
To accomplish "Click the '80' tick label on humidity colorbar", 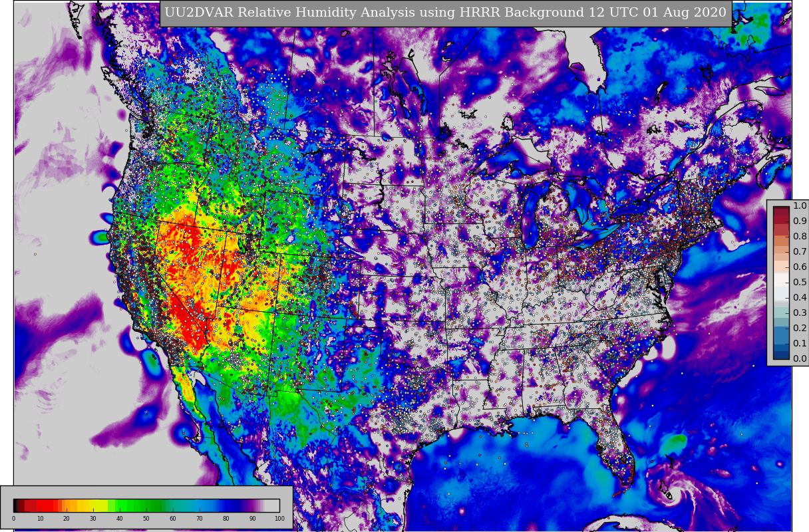I will [x=226, y=518].
